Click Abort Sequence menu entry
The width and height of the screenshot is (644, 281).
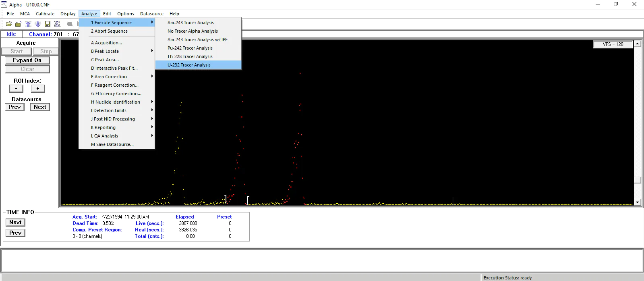[x=117, y=31]
